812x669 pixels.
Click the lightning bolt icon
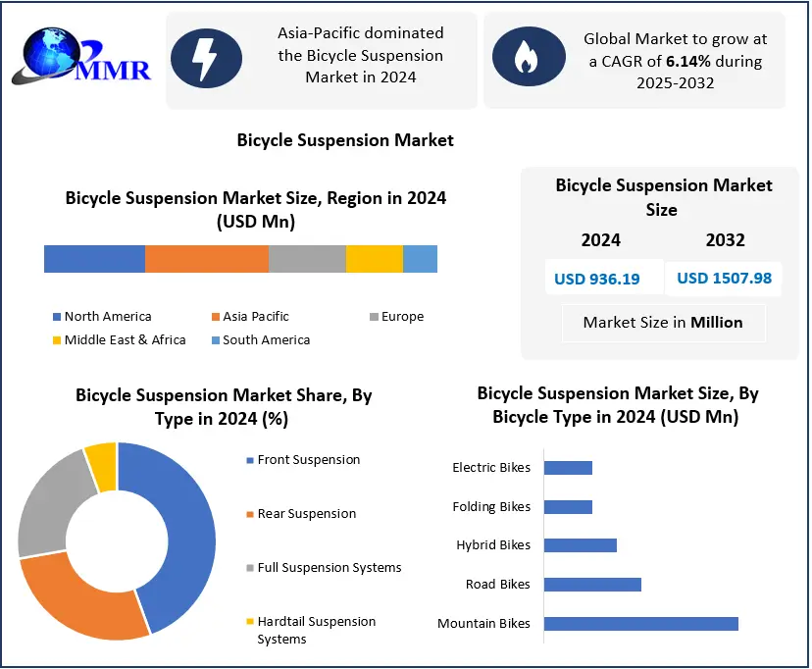tap(206, 58)
